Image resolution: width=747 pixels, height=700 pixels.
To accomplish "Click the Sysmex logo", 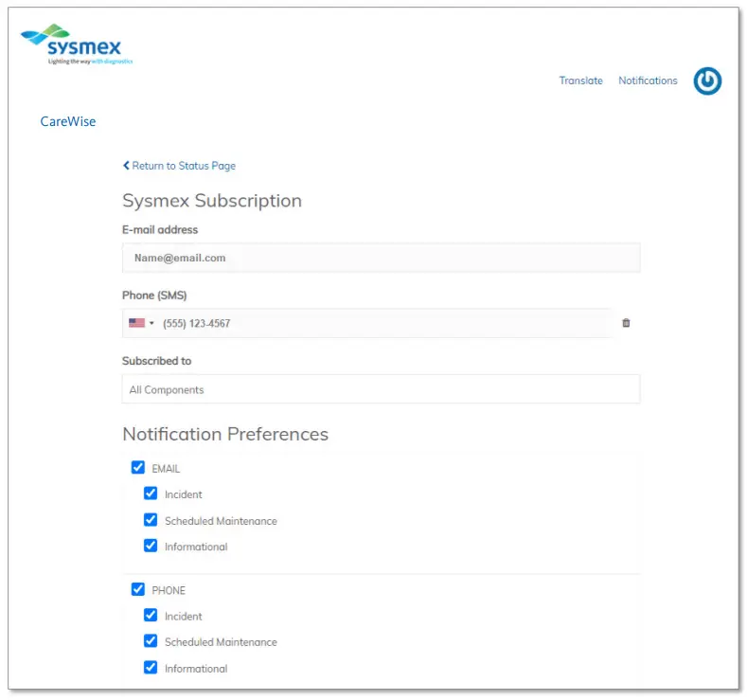I will click(77, 45).
